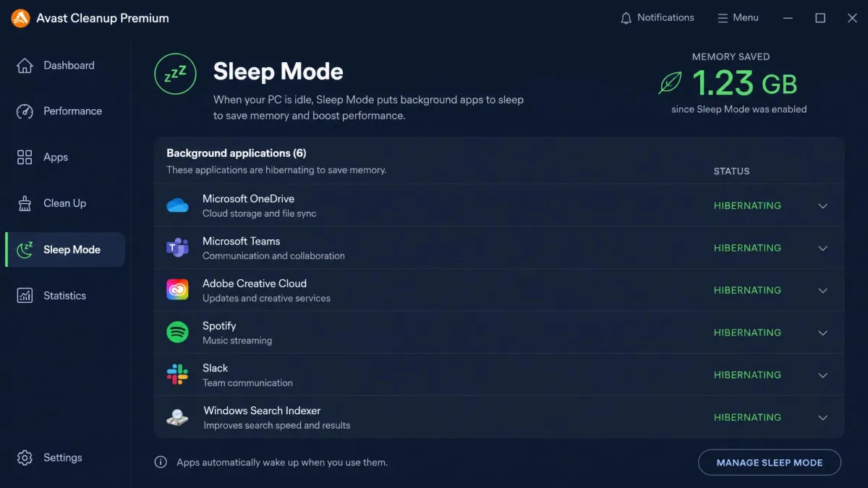This screenshot has height=488, width=868.
Task: Click the Slack app icon
Action: [177, 375]
